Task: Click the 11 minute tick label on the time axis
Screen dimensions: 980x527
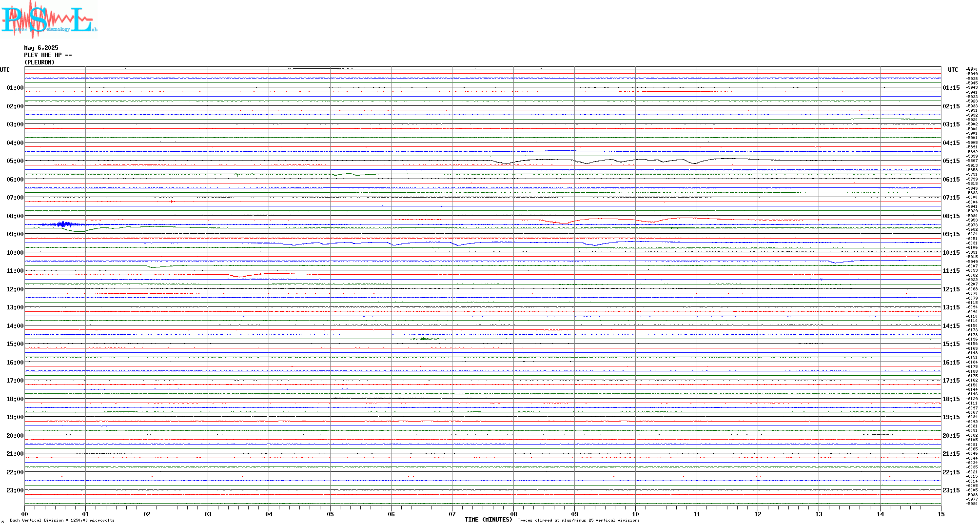Action: [697, 514]
